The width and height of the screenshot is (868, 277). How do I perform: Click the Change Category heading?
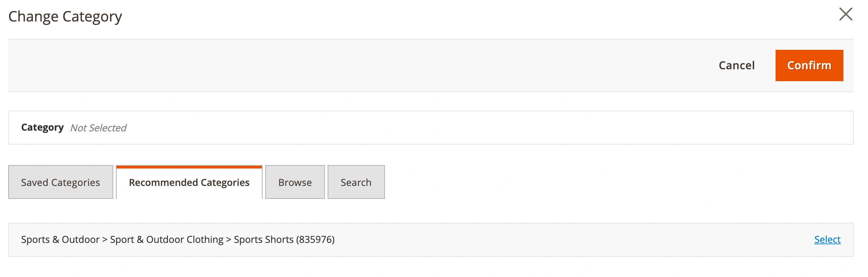[65, 16]
